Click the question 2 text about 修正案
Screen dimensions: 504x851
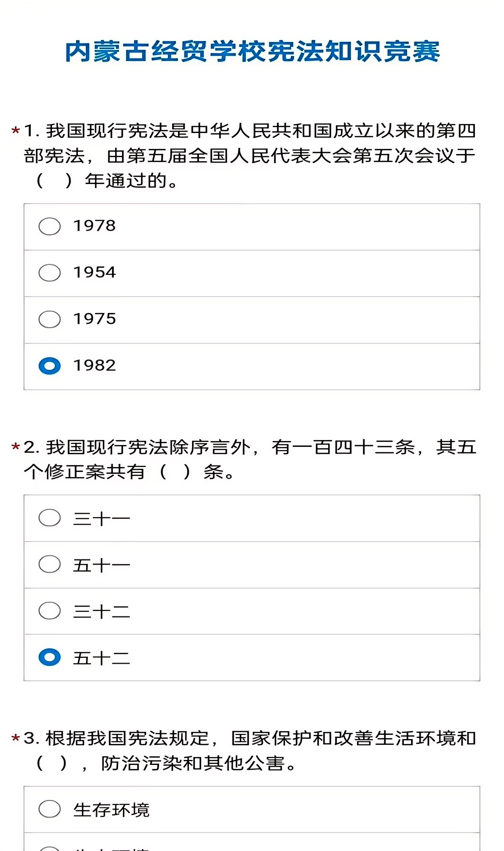click(x=249, y=459)
